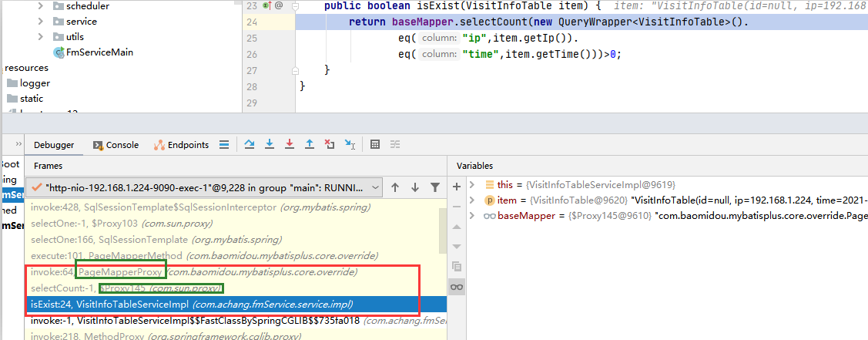Screen dimensions: 868x340
Task: Select frame invoke:-1, VisitInfoTableServiceImpl$$FastClassBySpringCGLIB
Action: point(235,321)
